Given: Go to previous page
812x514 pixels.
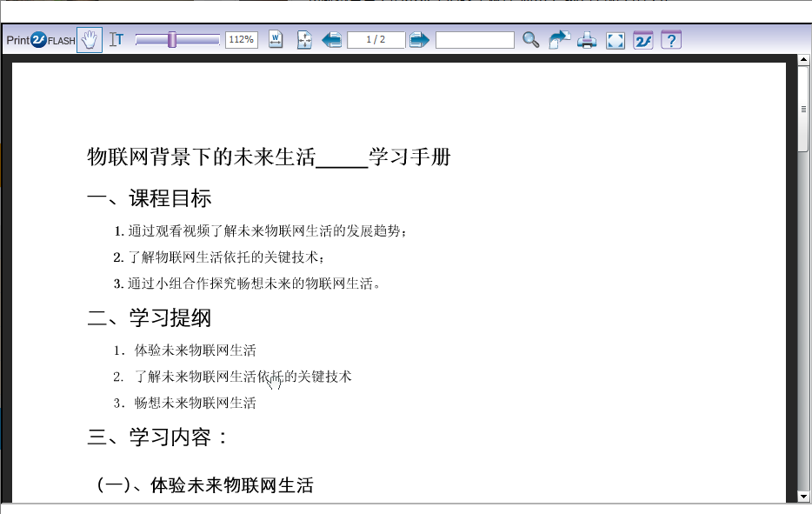Looking at the screenshot, I should click(331, 40).
